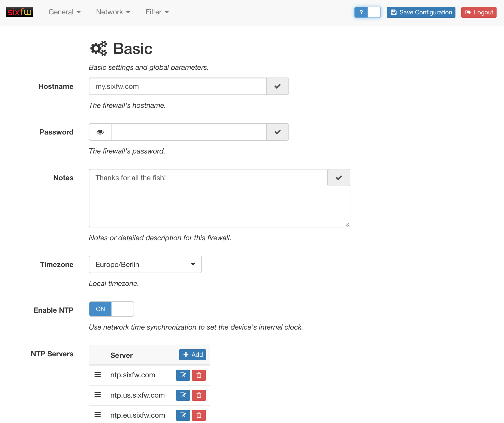Screen dimensions: 504x423
Task: Expand the General menu
Action: pos(64,12)
